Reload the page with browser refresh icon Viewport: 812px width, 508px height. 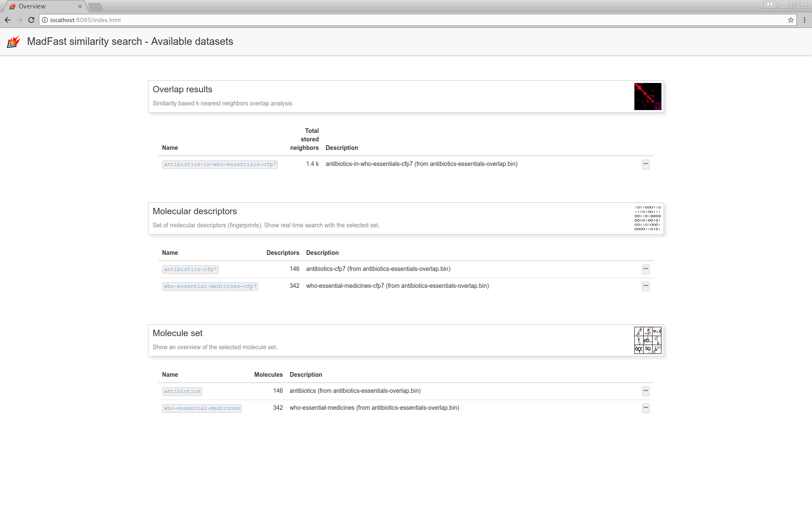tap(31, 20)
